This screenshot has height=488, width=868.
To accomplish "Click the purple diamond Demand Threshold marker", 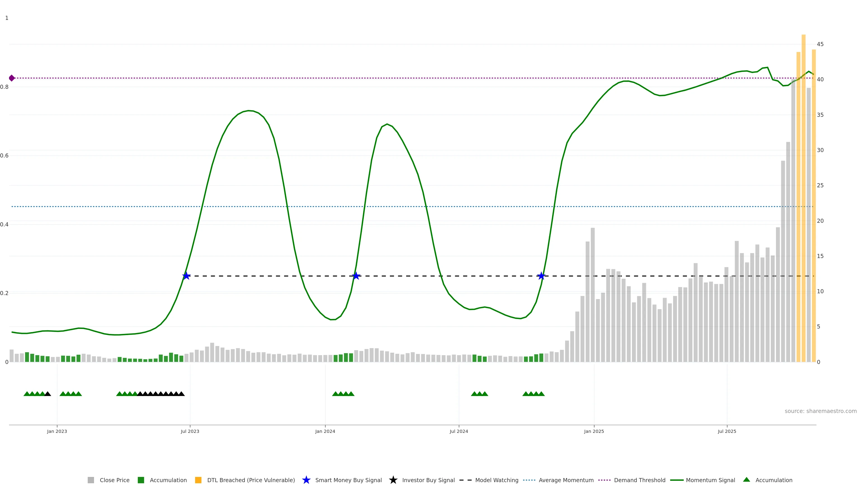I will click(12, 78).
